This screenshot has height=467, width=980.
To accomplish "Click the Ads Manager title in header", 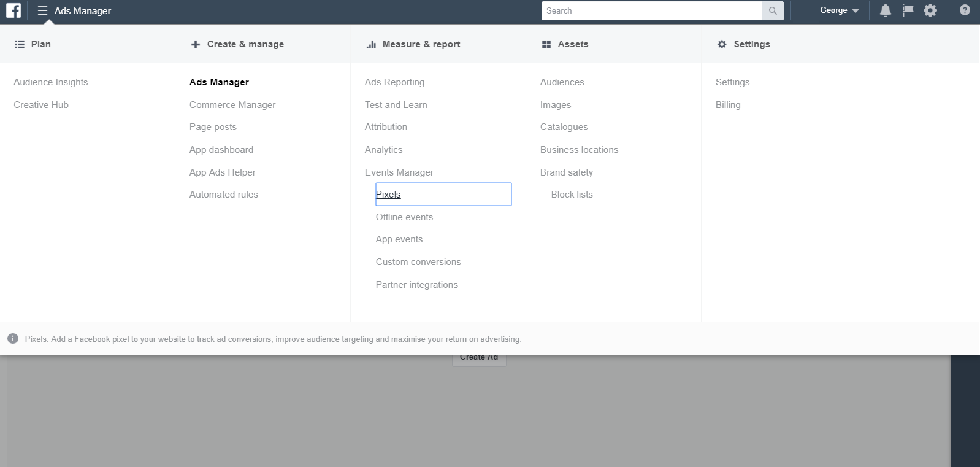I will pyautogui.click(x=83, y=10).
